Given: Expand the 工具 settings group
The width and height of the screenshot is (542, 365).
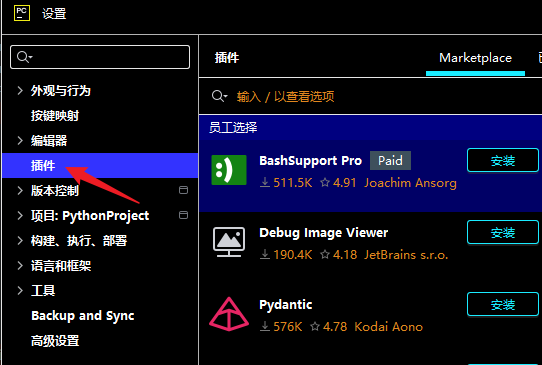Looking at the screenshot, I should [x=20, y=290].
